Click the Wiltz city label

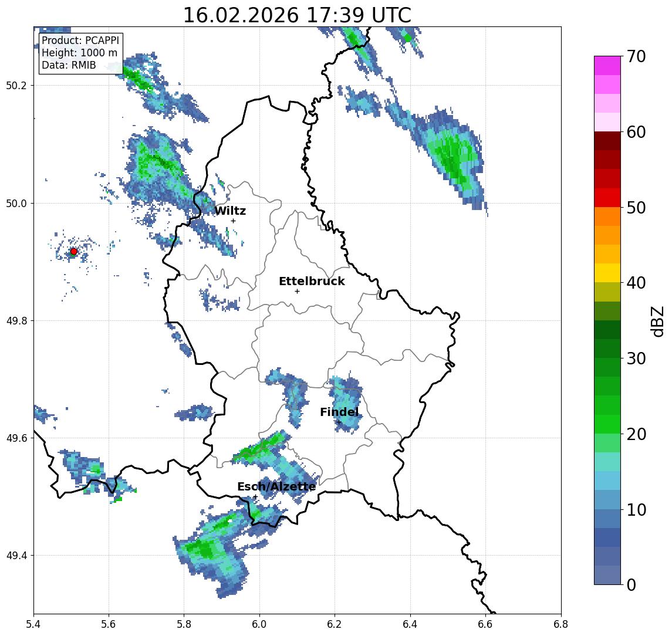(230, 211)
